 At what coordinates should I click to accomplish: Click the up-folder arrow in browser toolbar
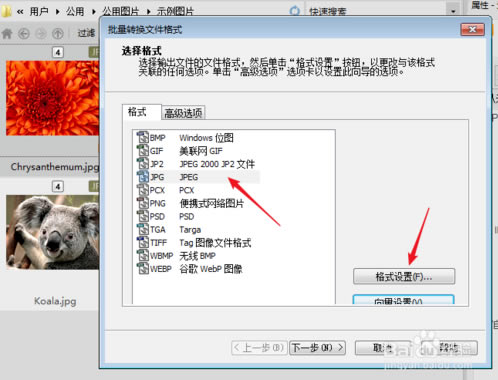tap(58, 33)
